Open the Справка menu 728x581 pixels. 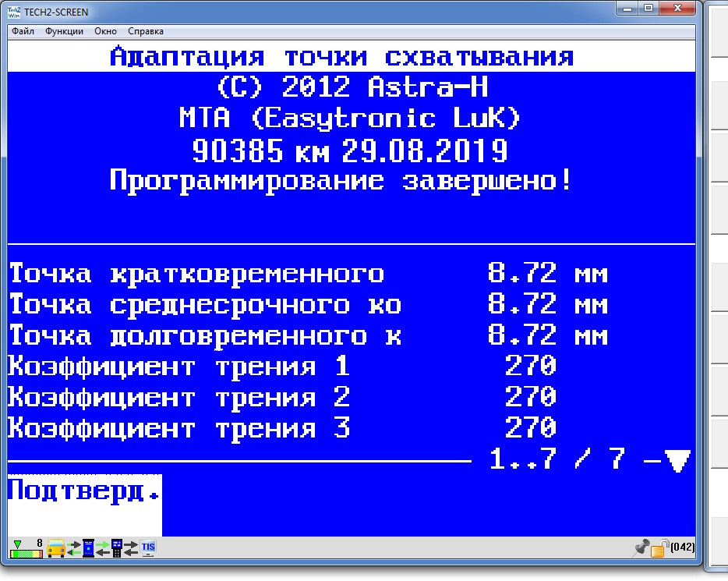point(145,31)
